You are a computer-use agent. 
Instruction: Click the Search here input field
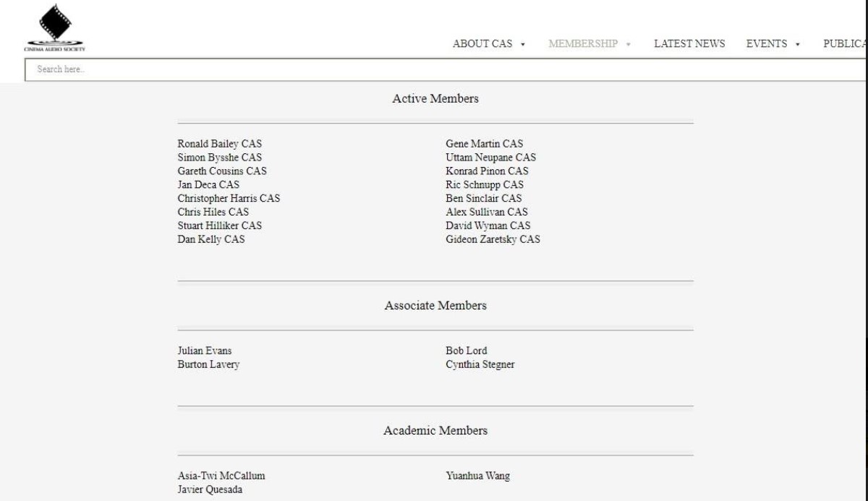[x=434, y=69]
